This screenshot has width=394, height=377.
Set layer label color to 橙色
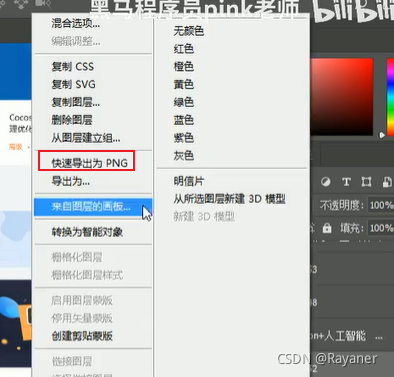click(x=184, y=67)
